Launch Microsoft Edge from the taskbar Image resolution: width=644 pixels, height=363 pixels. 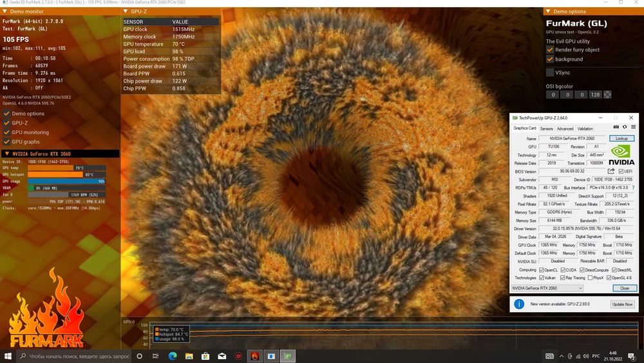(x=173, y=356)
